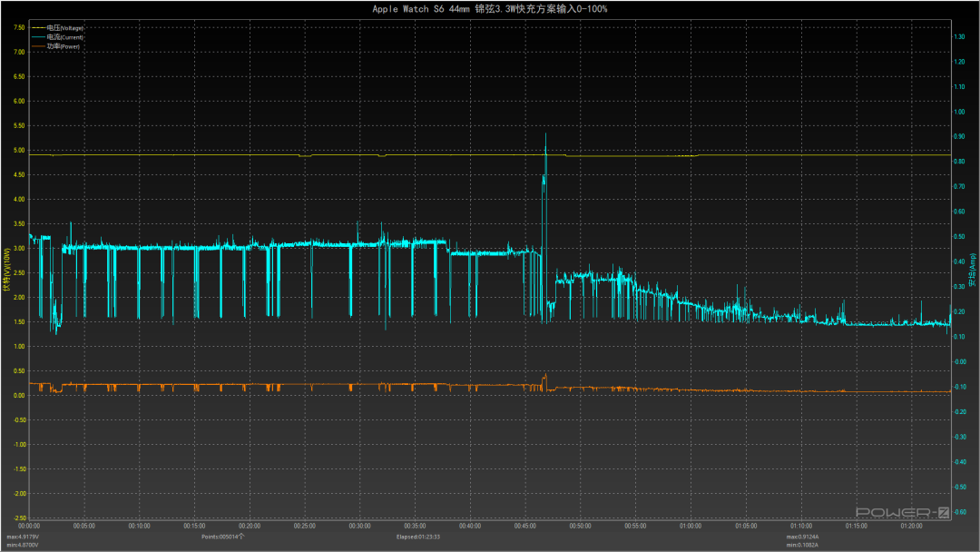Click the right axis title 安培(Amp)
Image resolution: width=980 pixels, height=552 pixels.
click(x=972, y=270)
